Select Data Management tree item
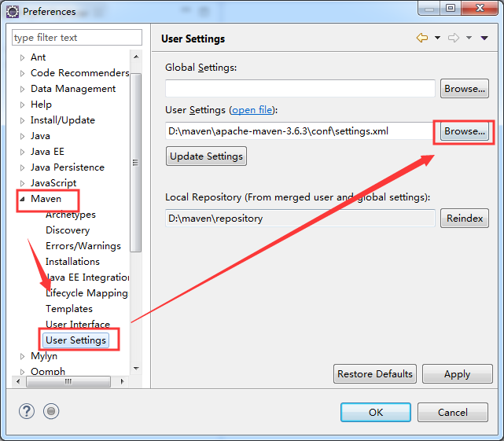Image resolution: width=504 pixels, height=441 pixels. 73,89
